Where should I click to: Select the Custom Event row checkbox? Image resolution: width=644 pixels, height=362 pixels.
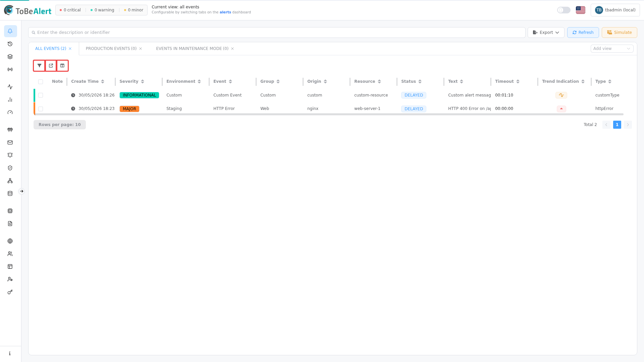pyautogui.click(x=41, y=95)
